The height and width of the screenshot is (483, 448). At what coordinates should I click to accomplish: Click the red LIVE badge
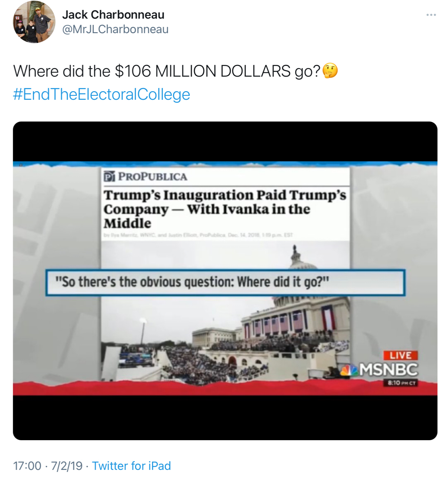400,355
